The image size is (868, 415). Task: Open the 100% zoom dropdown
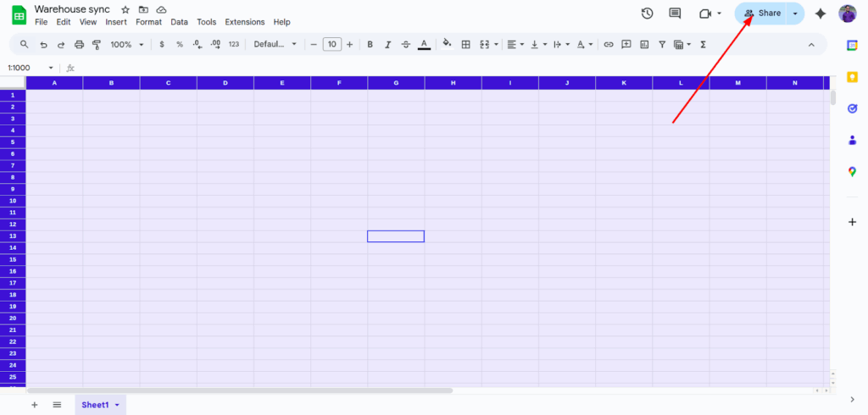pyautogui.click(x=126, y=44)
